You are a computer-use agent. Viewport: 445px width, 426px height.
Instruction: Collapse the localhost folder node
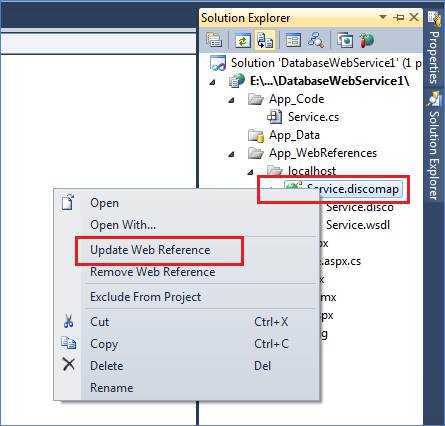[250, 172]
